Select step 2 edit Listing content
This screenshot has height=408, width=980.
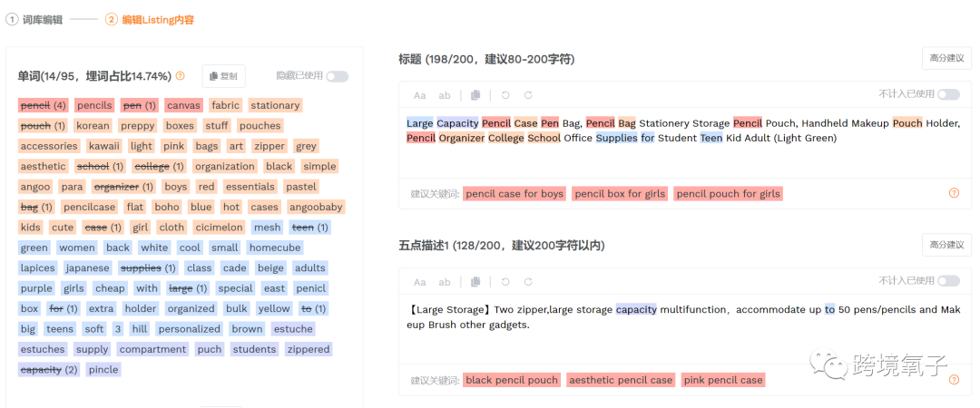[x=150, y=20]
